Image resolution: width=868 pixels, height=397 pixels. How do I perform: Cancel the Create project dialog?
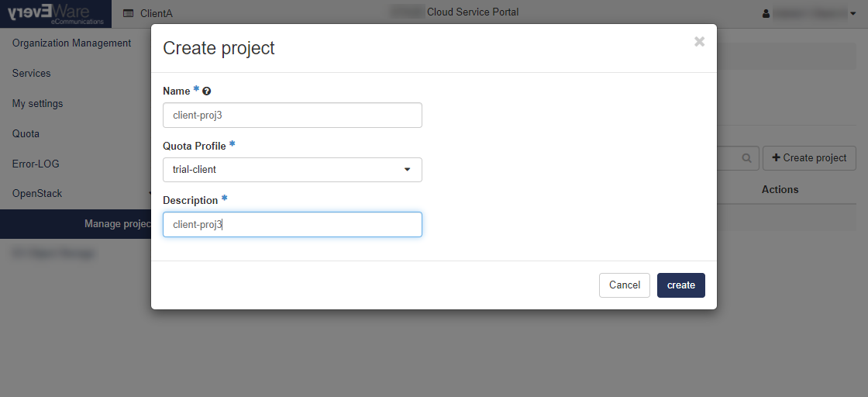pos(625,285)
